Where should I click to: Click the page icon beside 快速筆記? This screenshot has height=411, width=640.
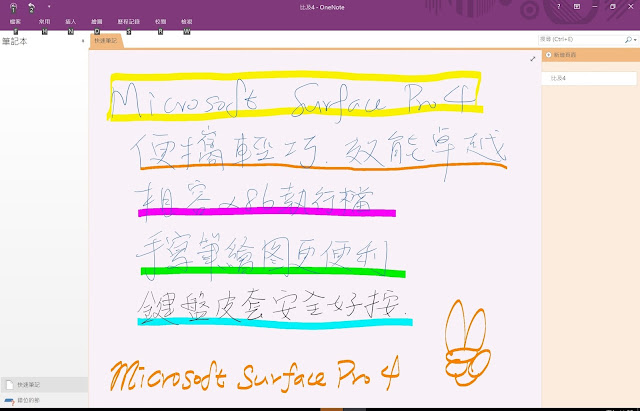point(10,384)
